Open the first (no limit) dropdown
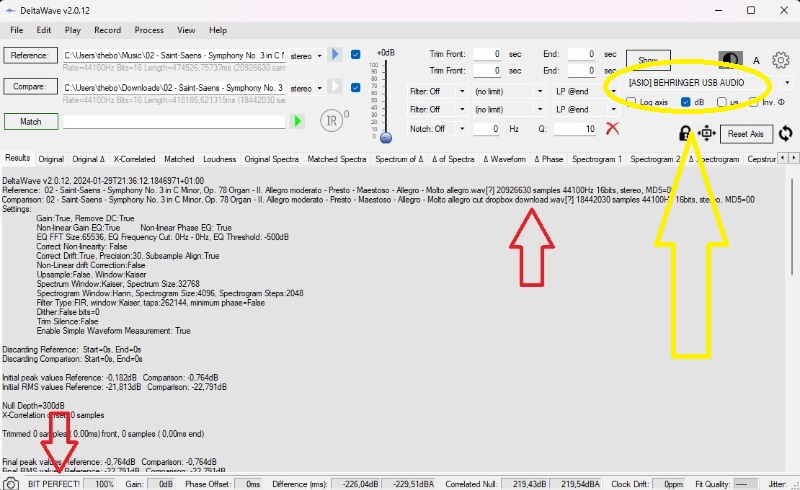 509,91
